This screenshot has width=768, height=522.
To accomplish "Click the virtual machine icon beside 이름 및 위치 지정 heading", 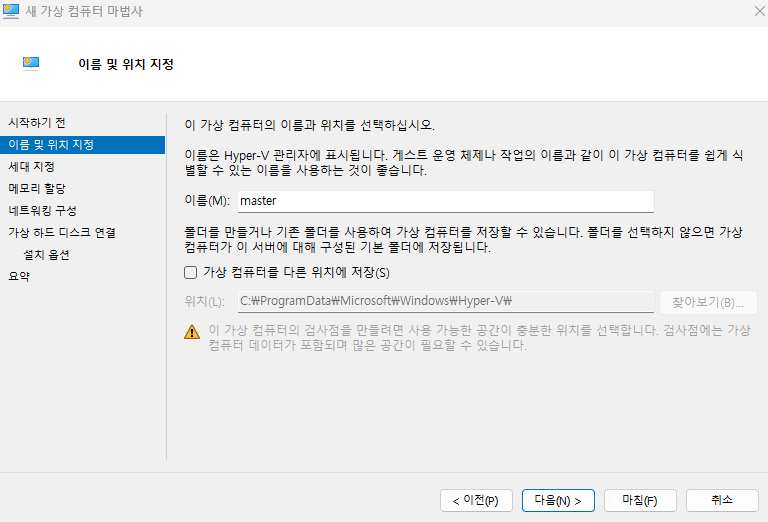I will [31, 64].
